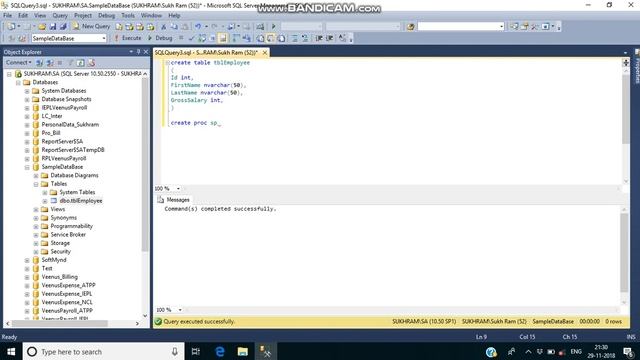Close the SQLQuery3.sql tab
Viewport: 640px width, 360px height.
coord(265,53)
